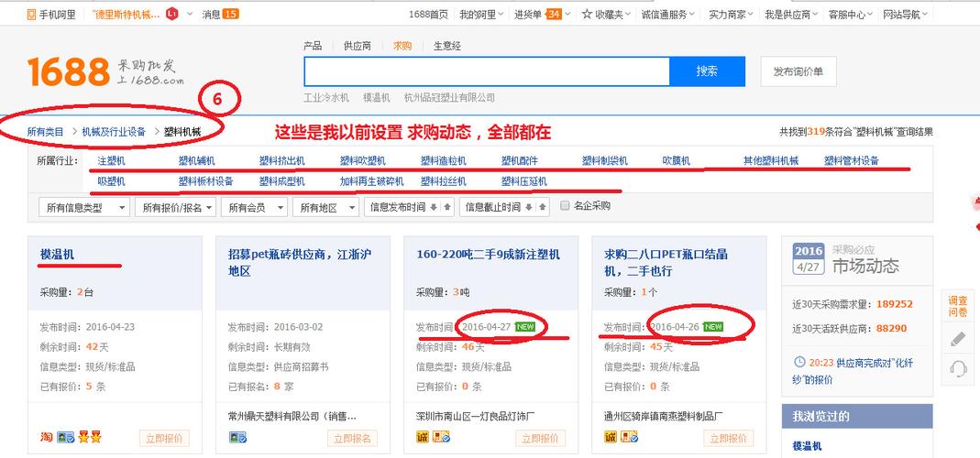Open 1688首页 in top navigation
Screen dimensions: 980x458
pos(428,14)
